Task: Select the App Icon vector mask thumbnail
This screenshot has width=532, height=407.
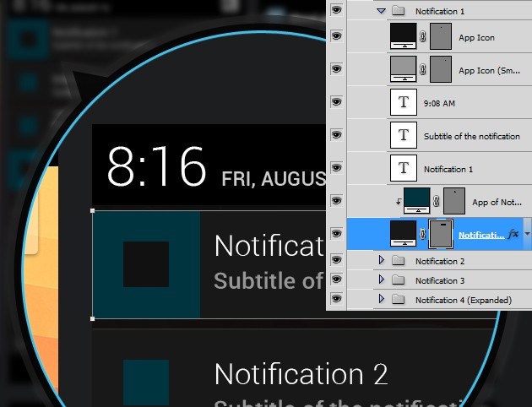Action: (441, 36)
